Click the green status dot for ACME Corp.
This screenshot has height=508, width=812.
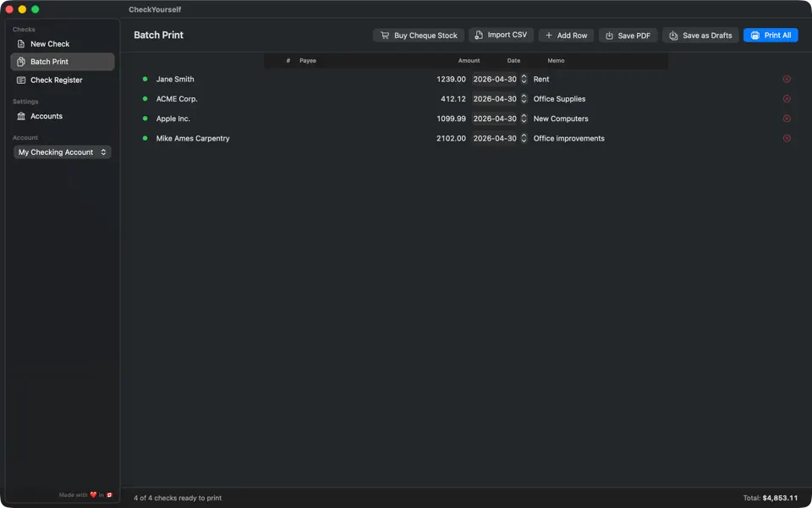[x=145, y=99]
